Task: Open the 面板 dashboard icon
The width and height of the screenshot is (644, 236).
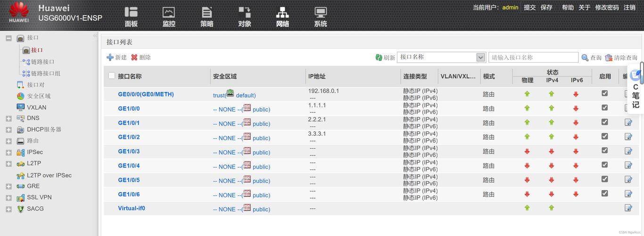Action: coord(131,13)
